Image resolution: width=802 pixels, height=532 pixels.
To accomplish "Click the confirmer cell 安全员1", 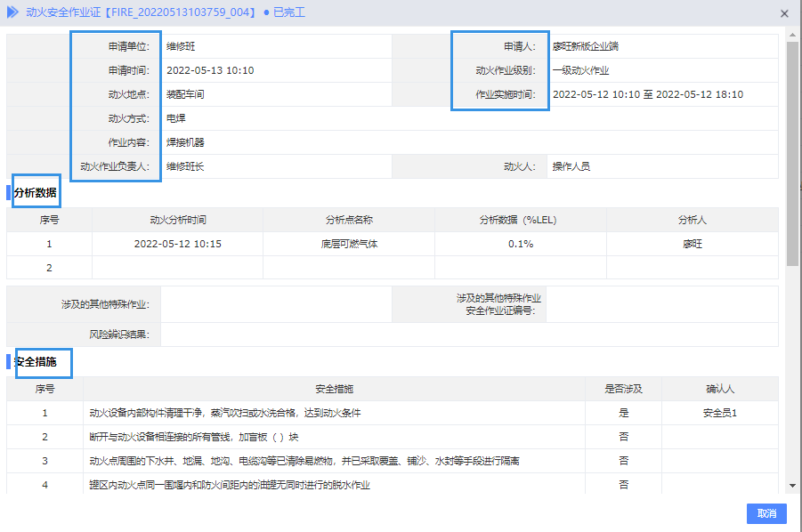I will (720, 414).
